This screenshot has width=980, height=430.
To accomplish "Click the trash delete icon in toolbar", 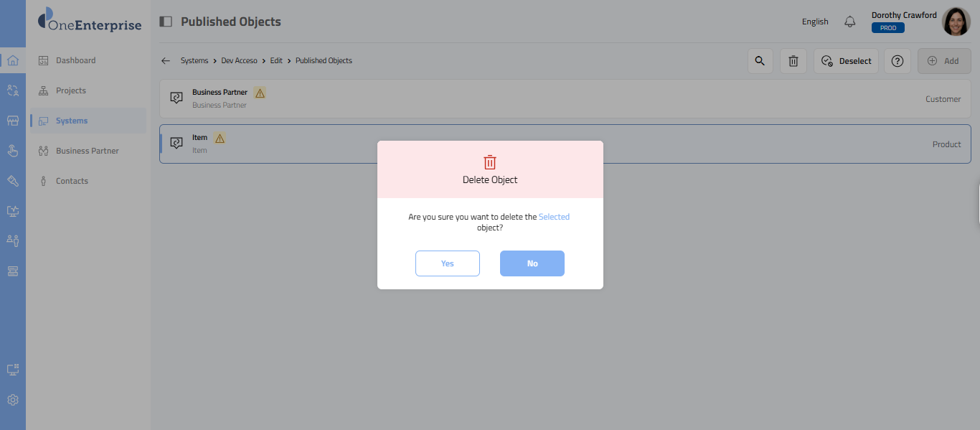I will click(x=793, y=61).
